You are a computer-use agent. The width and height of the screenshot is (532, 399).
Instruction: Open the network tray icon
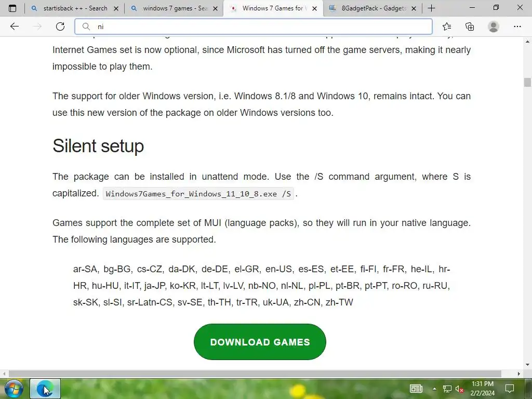coord(447,389)
